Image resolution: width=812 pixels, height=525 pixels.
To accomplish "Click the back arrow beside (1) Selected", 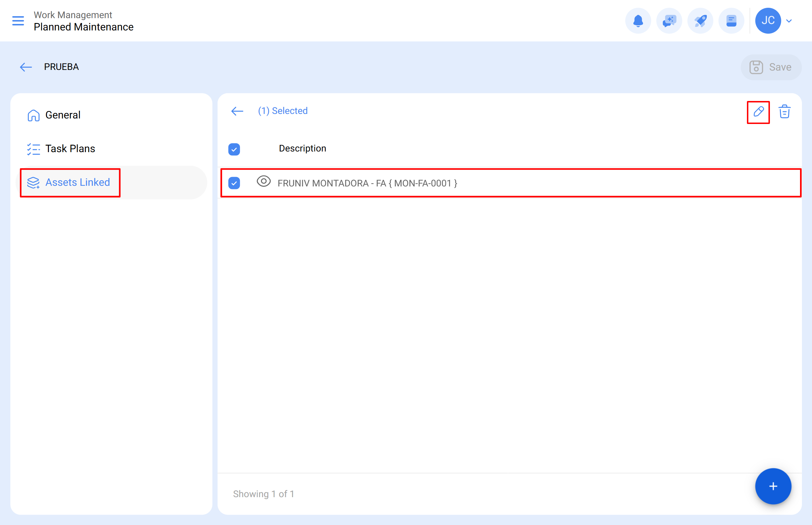I will (237, 111).
